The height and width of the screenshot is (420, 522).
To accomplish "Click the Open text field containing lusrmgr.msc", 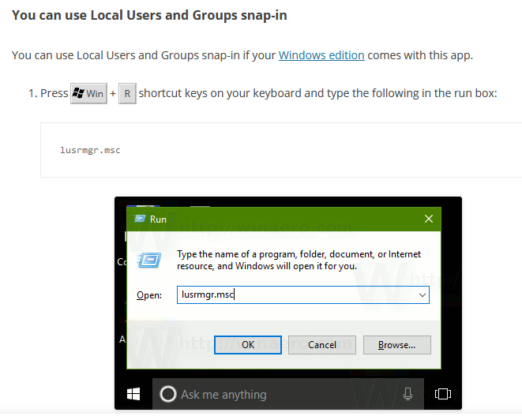I will tap(292, 295).
